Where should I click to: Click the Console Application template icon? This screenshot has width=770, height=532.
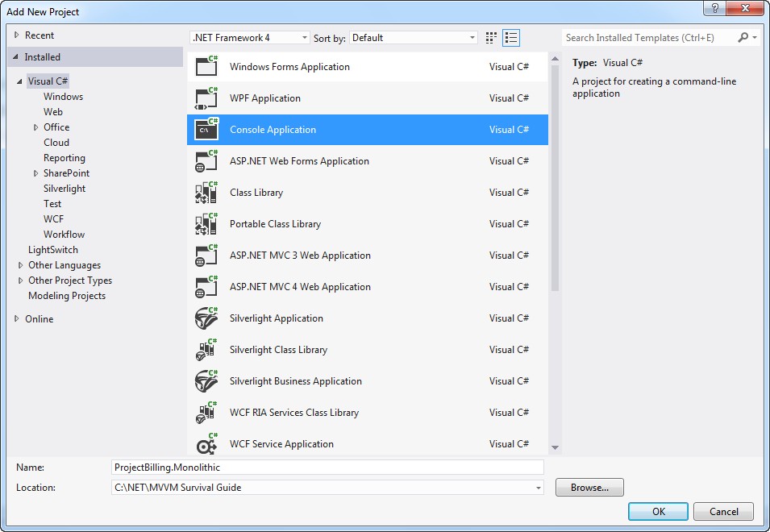tap(206, 129)
